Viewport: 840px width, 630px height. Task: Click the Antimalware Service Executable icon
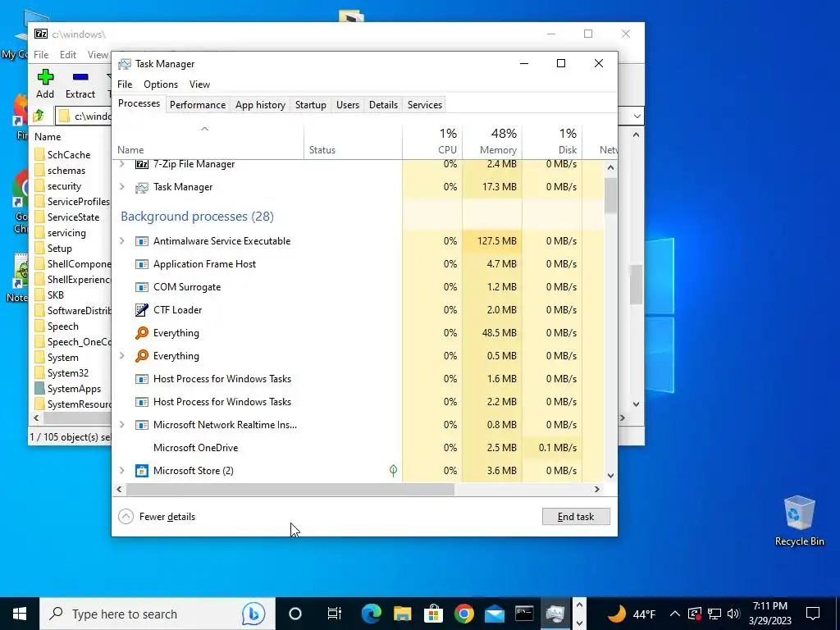pos(141,241)
